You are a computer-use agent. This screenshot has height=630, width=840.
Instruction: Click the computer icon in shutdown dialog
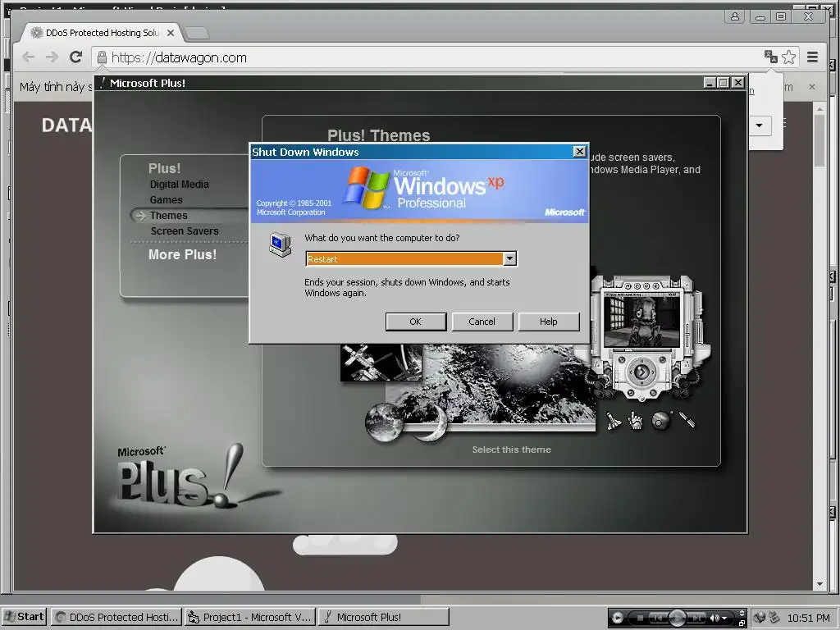click(x=281, y=244)
